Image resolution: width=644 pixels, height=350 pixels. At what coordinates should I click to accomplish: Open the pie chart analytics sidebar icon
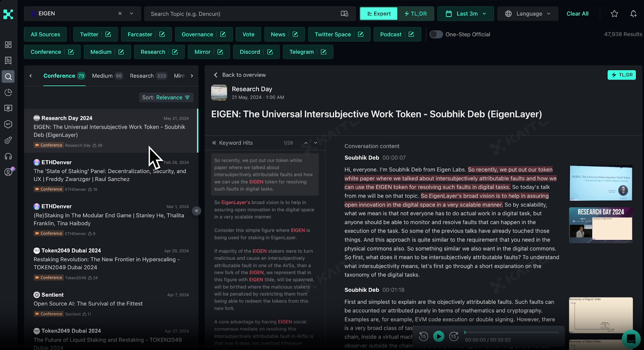click(8, 92)
